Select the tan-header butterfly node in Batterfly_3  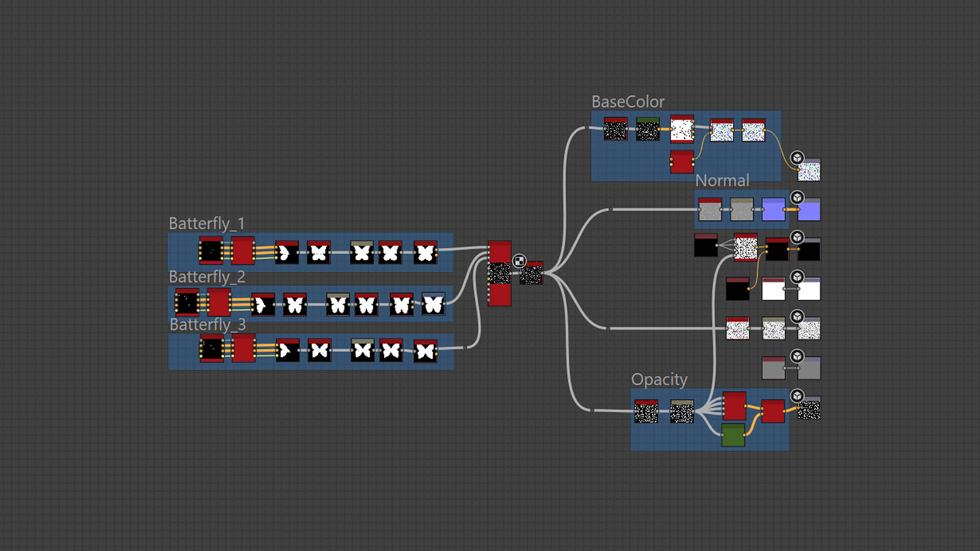[363, 350]
